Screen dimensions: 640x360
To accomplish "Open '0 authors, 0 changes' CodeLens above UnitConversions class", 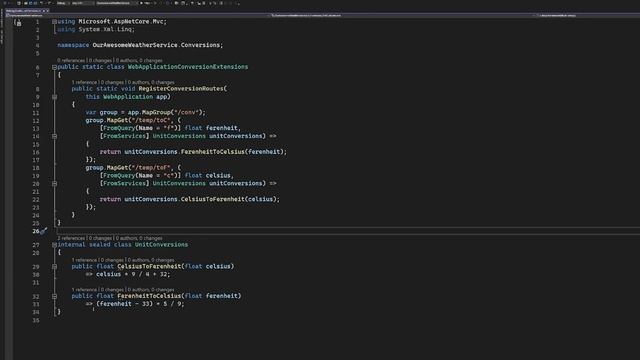I will tap(139, 238).
